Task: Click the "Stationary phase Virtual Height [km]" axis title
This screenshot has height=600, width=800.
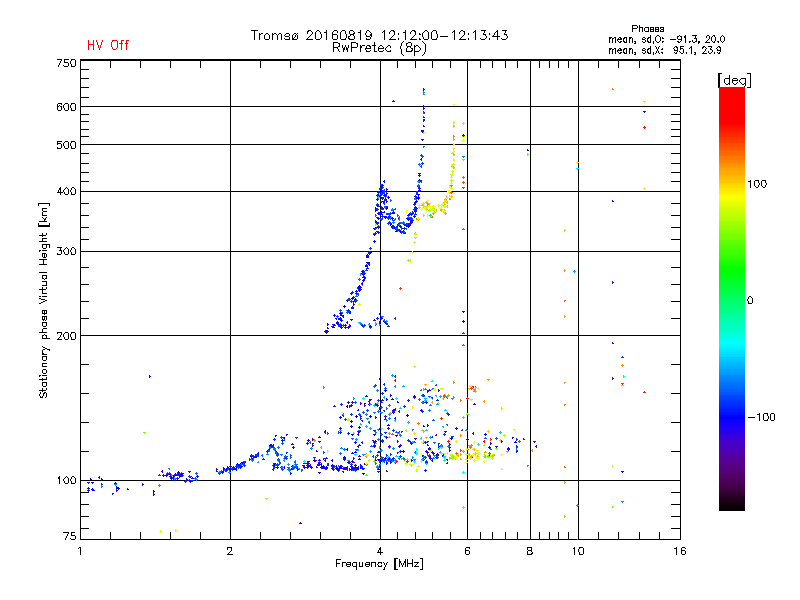Action: (44, 301)
